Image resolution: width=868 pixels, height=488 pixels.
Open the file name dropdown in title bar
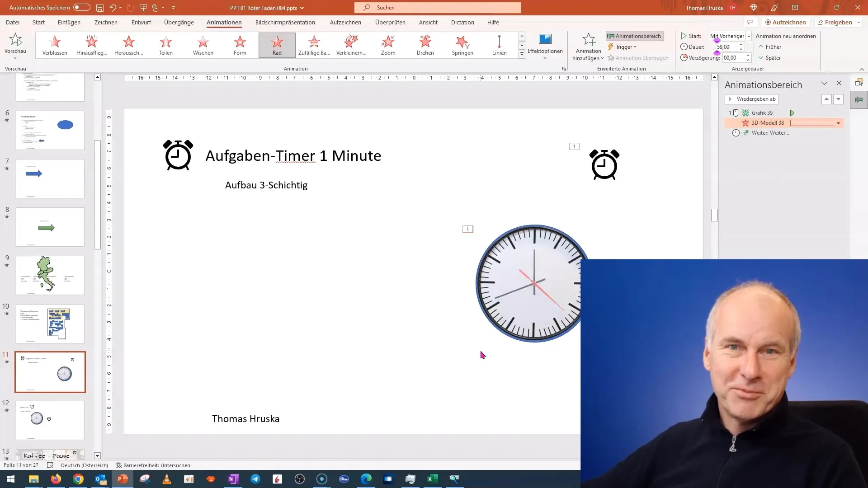pos(302,8)
